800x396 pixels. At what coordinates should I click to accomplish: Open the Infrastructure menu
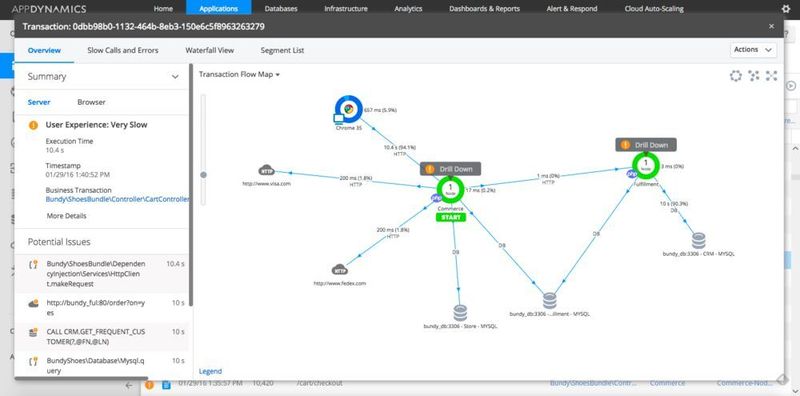pos(345,9)
